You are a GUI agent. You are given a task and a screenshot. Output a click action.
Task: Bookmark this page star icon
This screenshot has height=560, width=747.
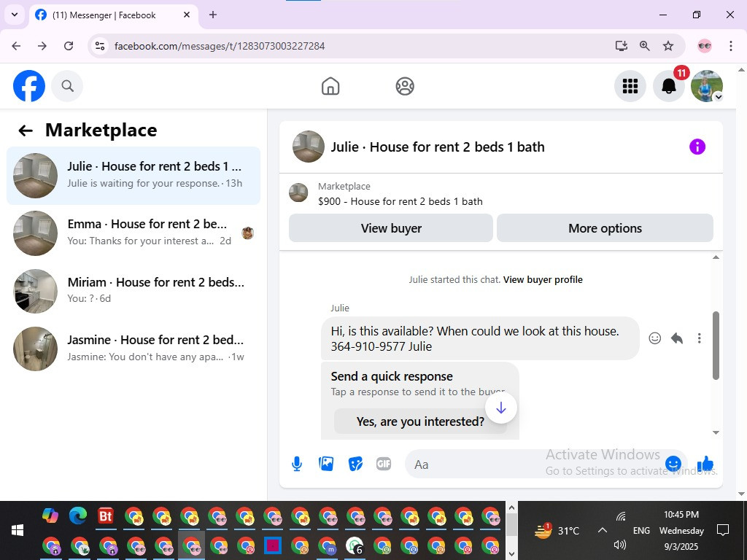tap(668, 46)
